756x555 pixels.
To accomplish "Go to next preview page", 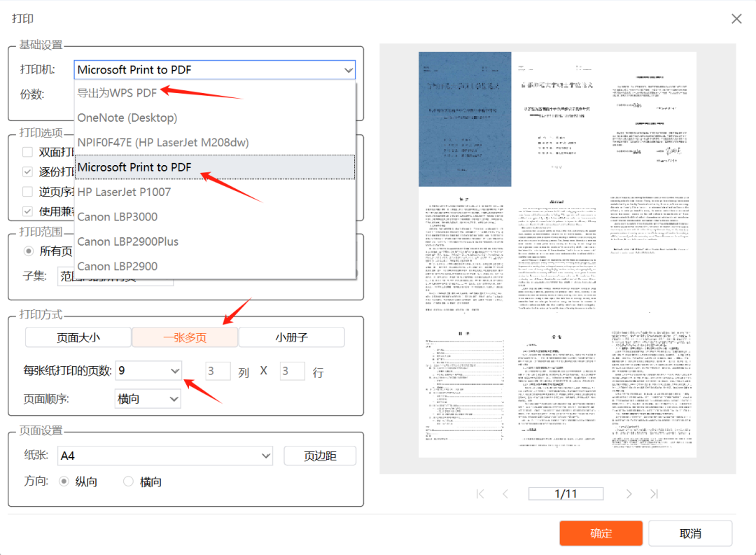I will click(629, 493).
